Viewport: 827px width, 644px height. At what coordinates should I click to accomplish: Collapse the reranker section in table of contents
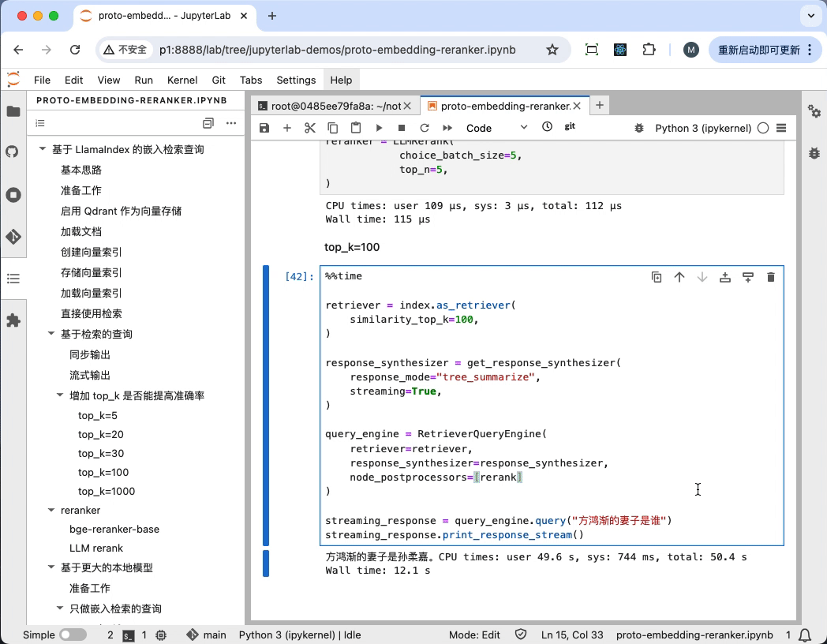click(x=51, y=510)
